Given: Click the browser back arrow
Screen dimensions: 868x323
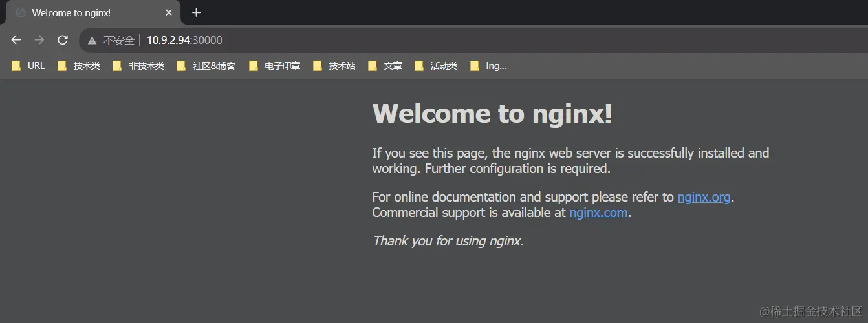Looking at the screenshot, I should click(16, 40).
